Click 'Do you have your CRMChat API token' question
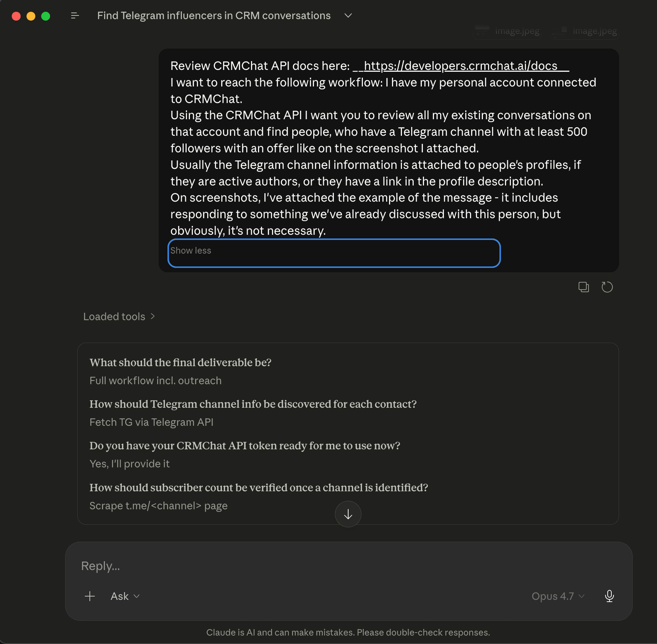Image resolution: width=657 pixels, height=644 pixels. 245,446
